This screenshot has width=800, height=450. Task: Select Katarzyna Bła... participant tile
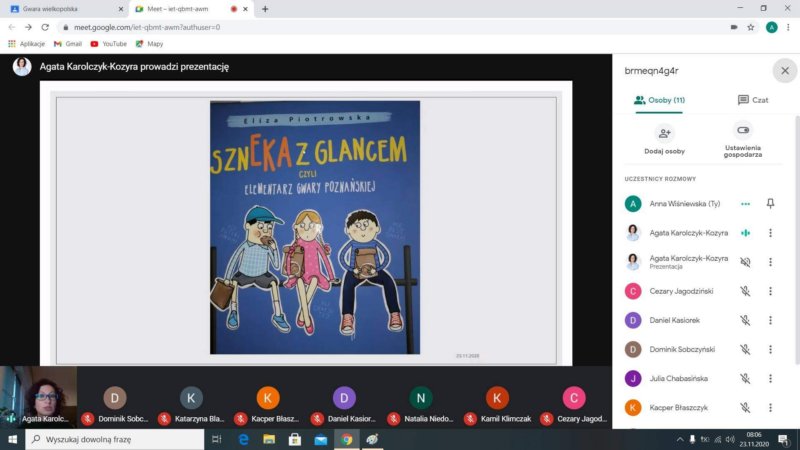(191, 397)
